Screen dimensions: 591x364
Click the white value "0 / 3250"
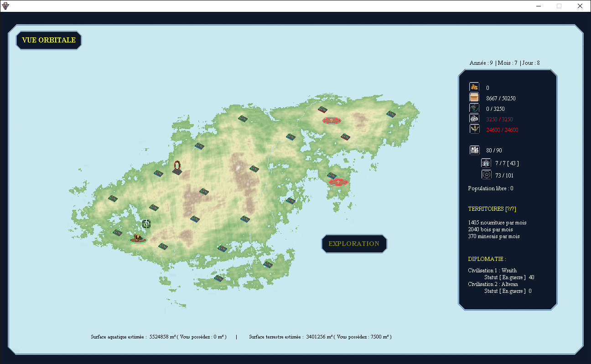pos(495,109)
